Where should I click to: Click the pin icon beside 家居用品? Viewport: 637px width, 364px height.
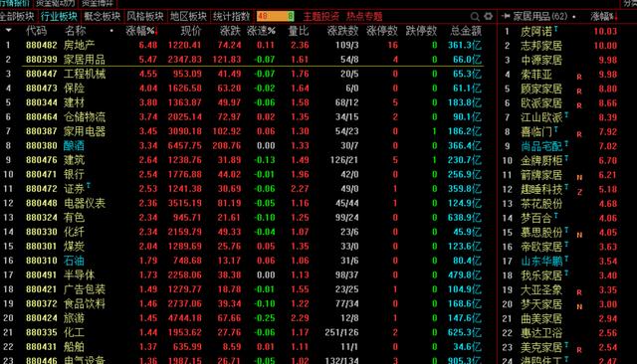(x=506, y=16)
